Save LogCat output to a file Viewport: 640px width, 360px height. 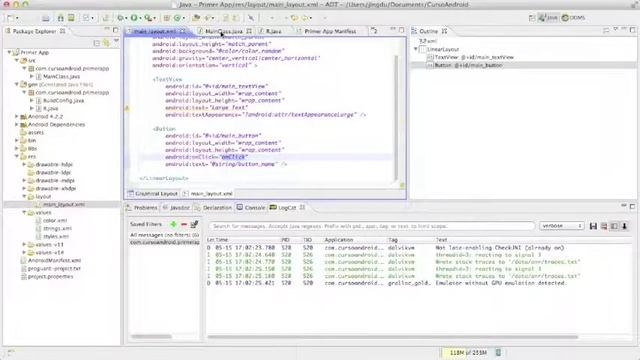[x=593, y=226]
